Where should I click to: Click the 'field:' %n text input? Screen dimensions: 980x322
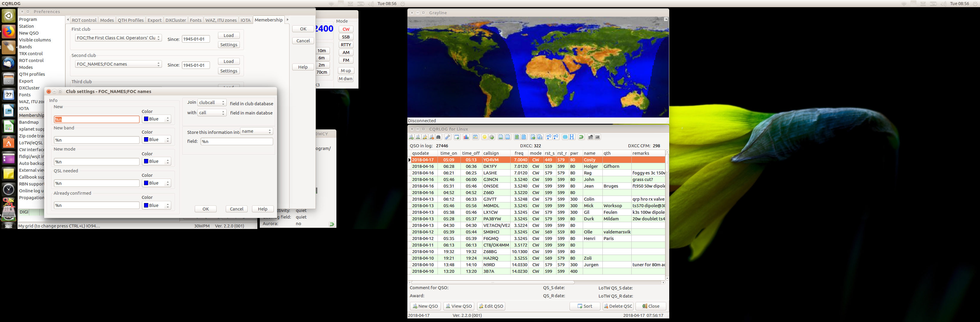(x=237, y=142)
